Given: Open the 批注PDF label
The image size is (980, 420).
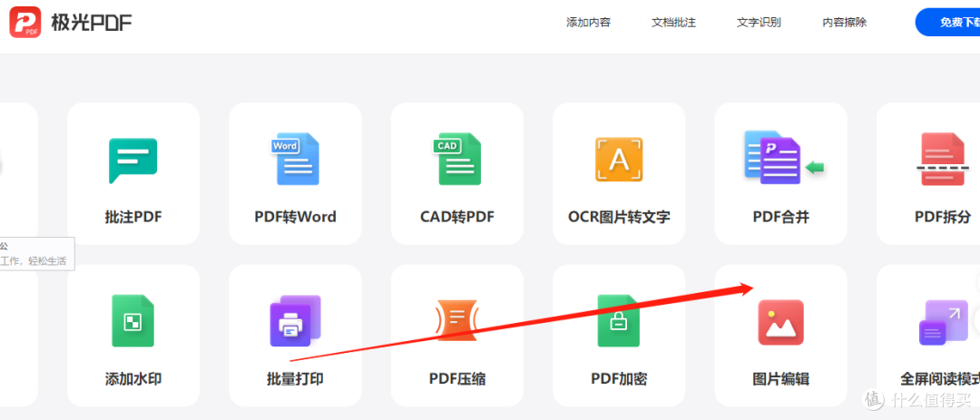Looking at the screenshot, I should (133, 217).
